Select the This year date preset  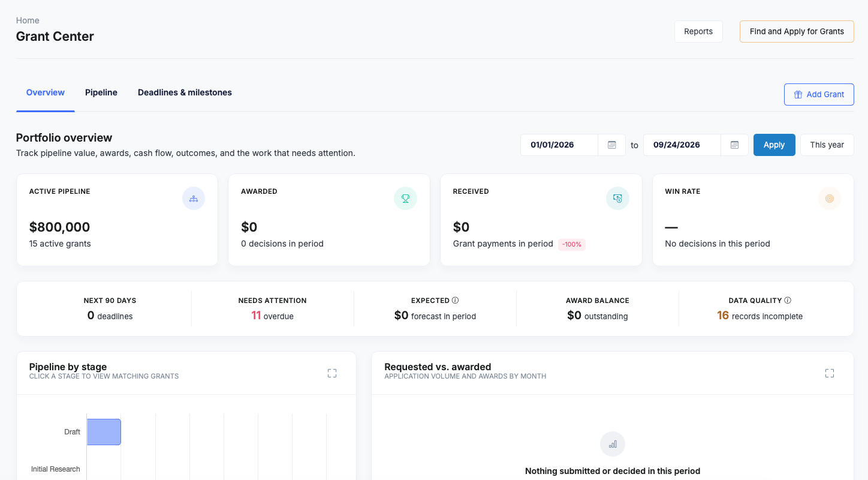pos(827,145)
